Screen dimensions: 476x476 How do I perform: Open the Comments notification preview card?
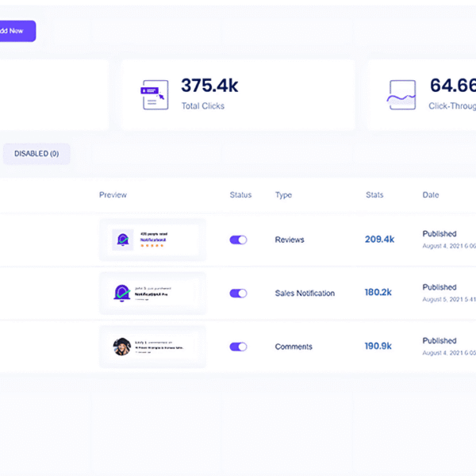coord(152,347)
